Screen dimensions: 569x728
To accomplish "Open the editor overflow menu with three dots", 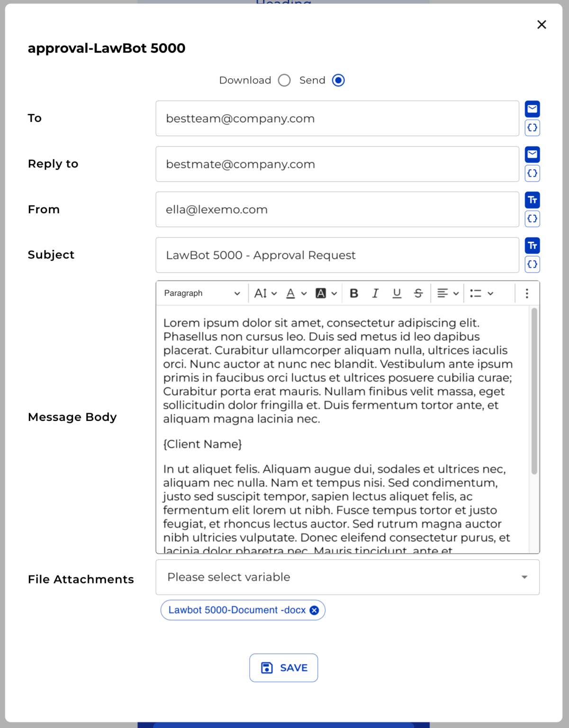I will click(526, 293).
